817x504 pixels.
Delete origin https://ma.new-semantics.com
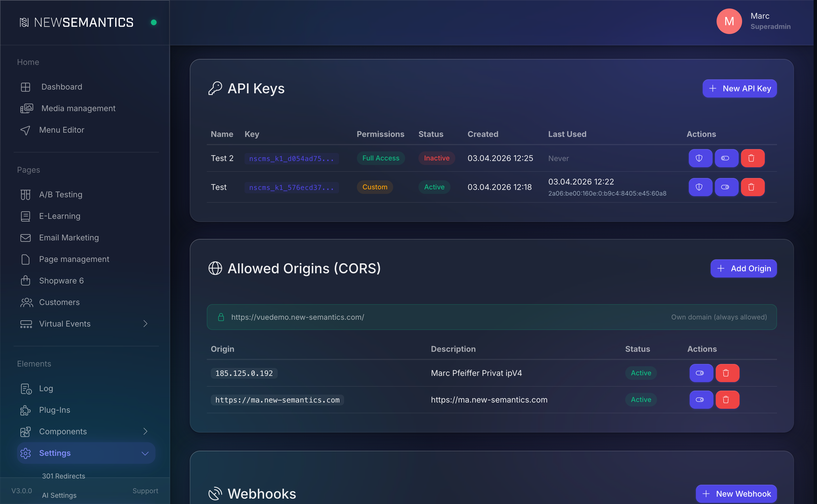click(727, 400)
